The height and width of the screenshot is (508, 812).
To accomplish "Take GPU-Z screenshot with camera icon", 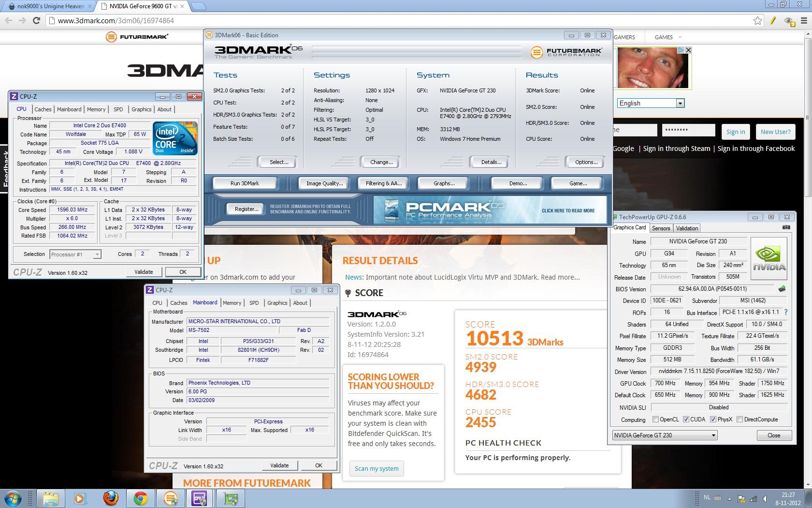I will tap(786, 227).
